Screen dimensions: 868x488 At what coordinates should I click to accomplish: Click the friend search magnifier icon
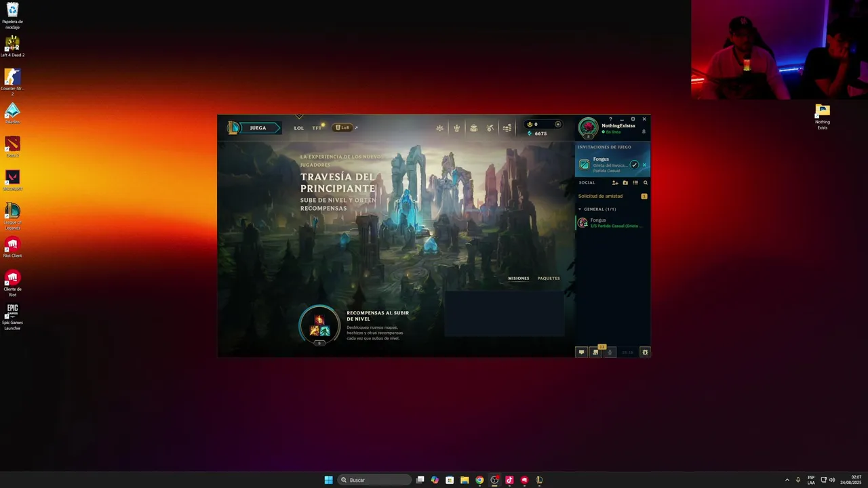click(x=645, y=183)
